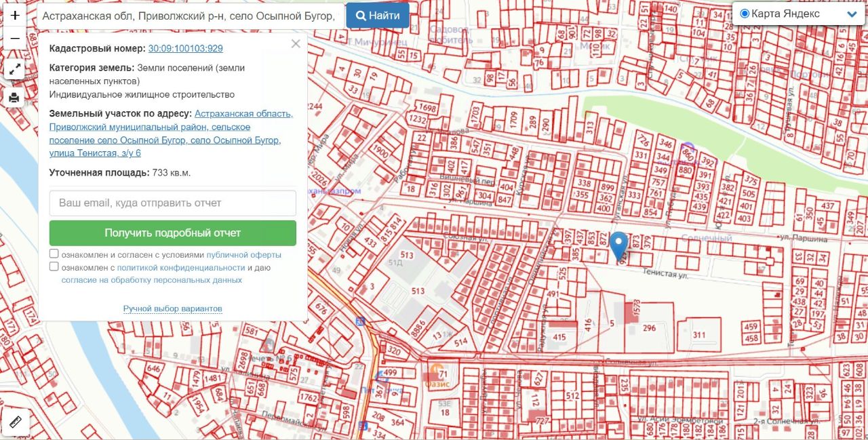Expand the map layer dropdown chevron
Viewport: 868px width, 440px height.
[852, 14]
